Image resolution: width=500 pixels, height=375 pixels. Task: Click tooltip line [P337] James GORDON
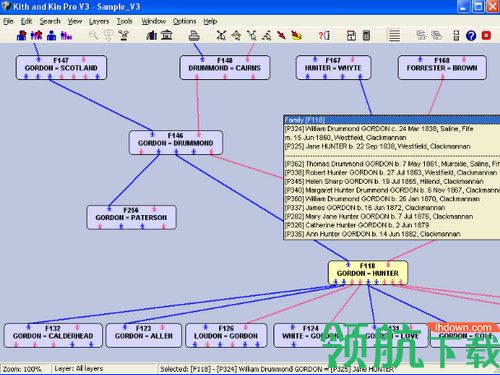pos(365,208)
